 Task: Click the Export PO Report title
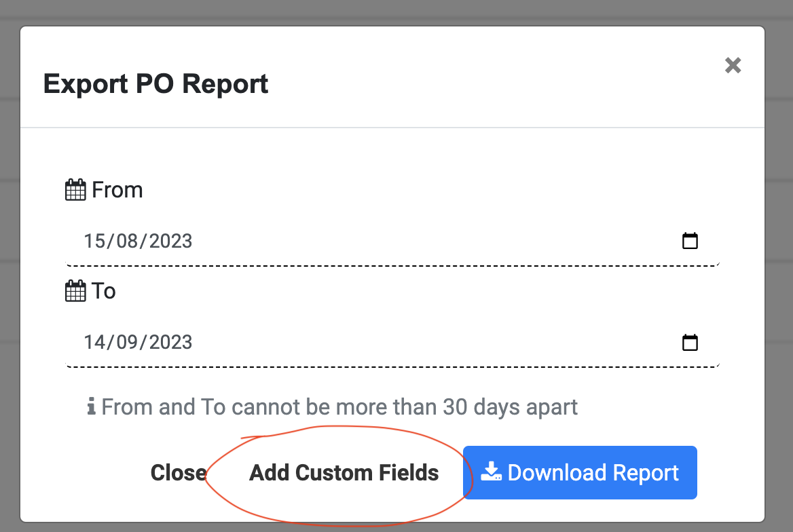[156, 84]
